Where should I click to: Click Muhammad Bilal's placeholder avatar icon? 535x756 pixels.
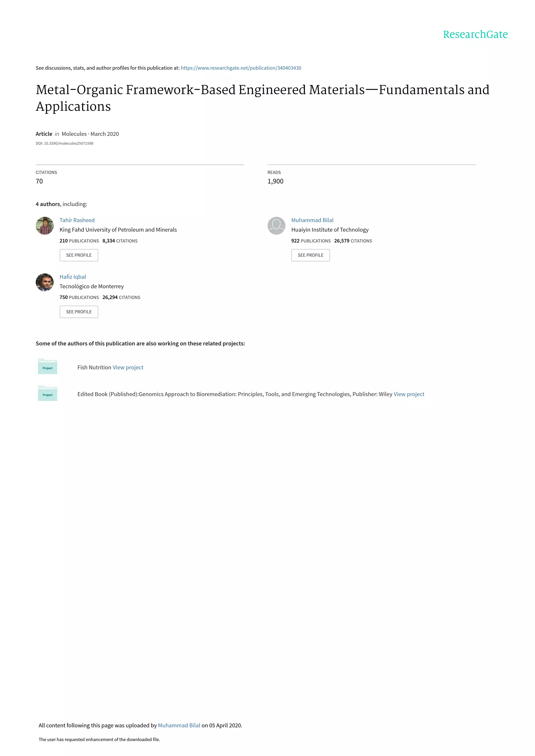click(276, 226)
